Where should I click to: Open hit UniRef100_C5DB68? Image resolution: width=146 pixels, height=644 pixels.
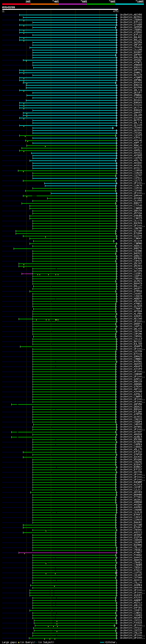pyautogui.click(x=131, y=20)
